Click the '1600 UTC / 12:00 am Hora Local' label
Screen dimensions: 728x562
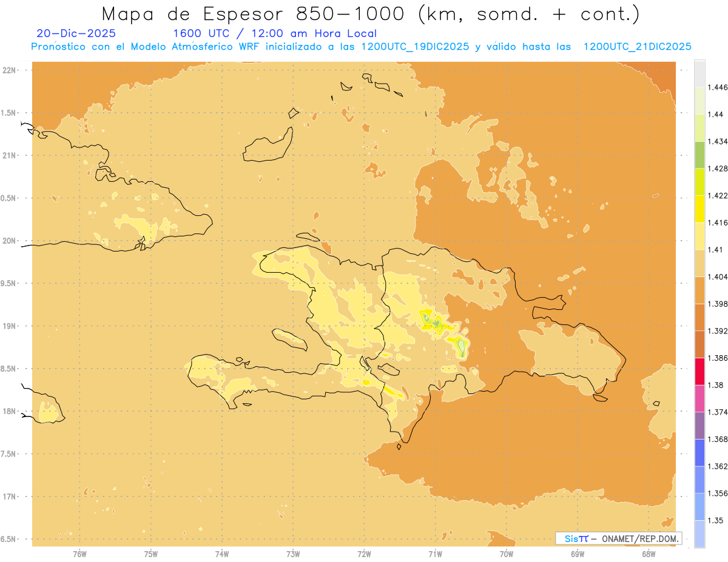coord(275,33)
